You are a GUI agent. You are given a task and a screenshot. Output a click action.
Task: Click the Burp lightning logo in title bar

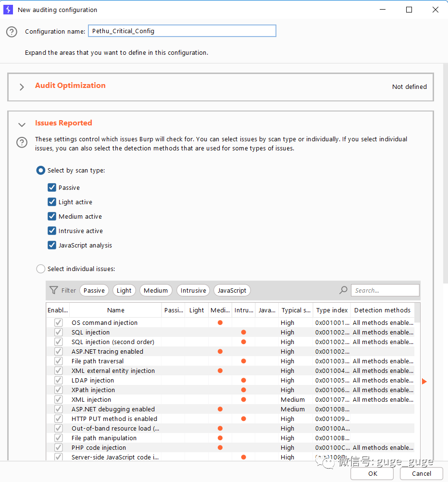(8, 10)
